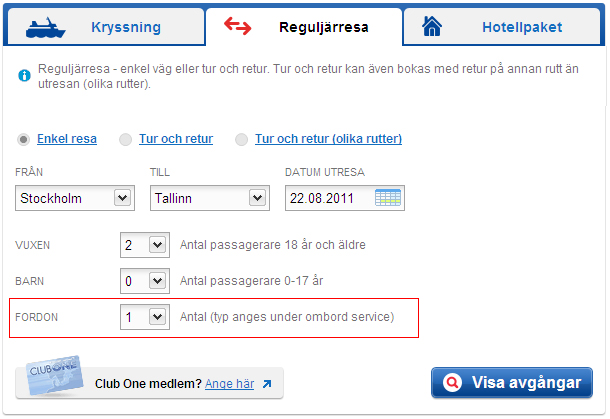Click the blue info icon
Screen dimensions: 610x419
coord(25,75)
